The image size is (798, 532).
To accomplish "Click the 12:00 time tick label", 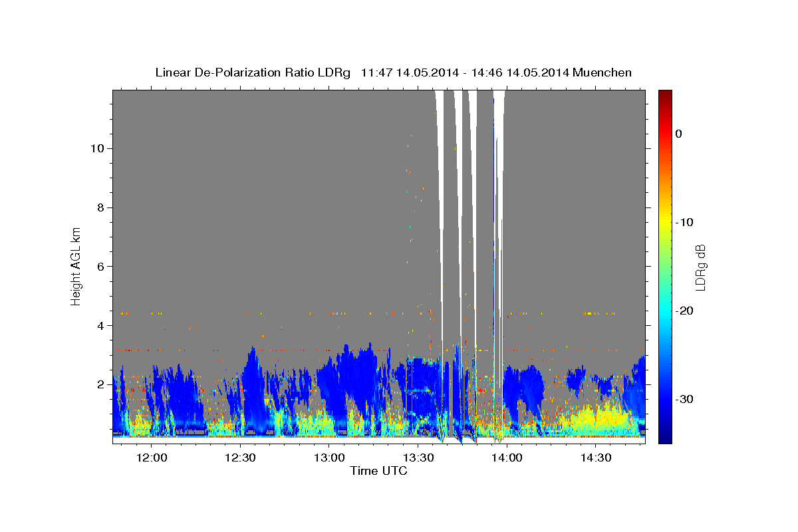I will pos(151,458).
